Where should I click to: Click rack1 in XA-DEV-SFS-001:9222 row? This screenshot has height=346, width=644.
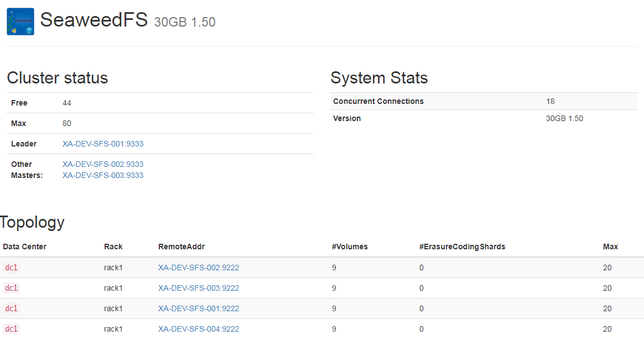[113, 309]
